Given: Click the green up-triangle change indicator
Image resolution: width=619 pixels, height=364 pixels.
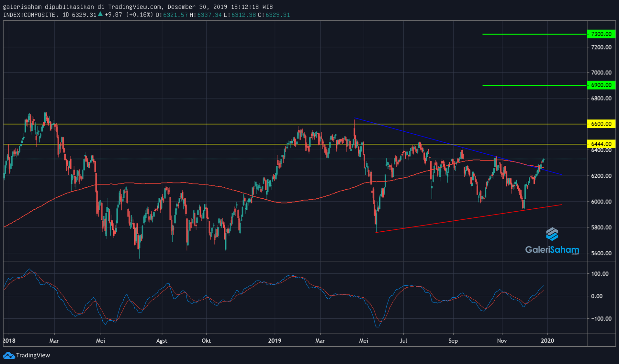Looking at the screenshot, I should (x=100, y=14).
